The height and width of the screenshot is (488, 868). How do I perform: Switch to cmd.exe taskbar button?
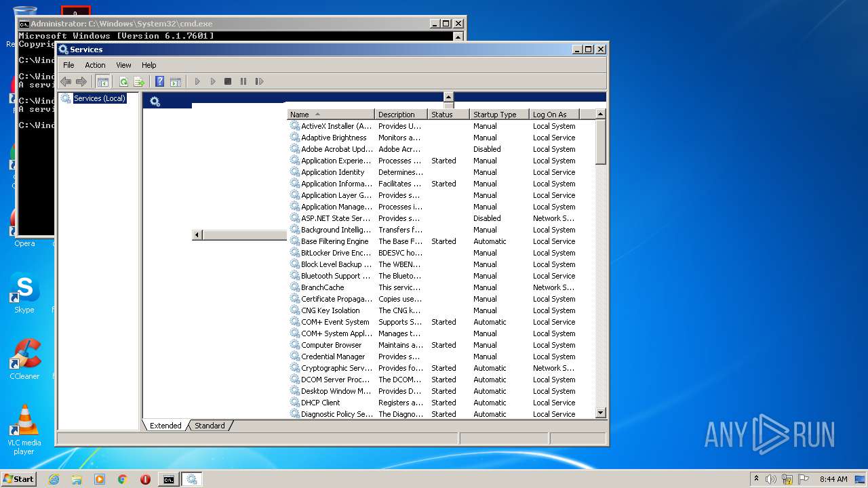tap(168, 479)
